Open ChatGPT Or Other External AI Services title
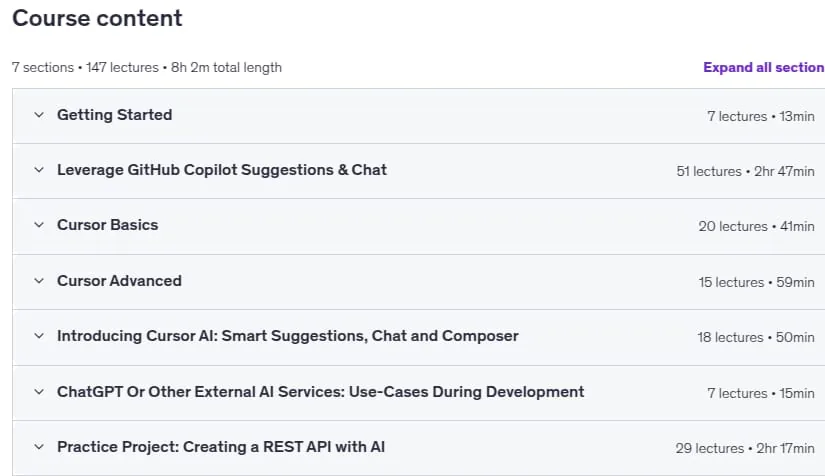The height and width of the screenshot is (476, 825). click(x=320, y=392)
